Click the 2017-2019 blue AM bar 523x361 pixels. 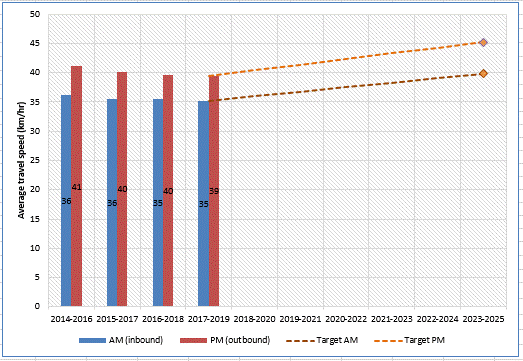(x=203, y=204)
